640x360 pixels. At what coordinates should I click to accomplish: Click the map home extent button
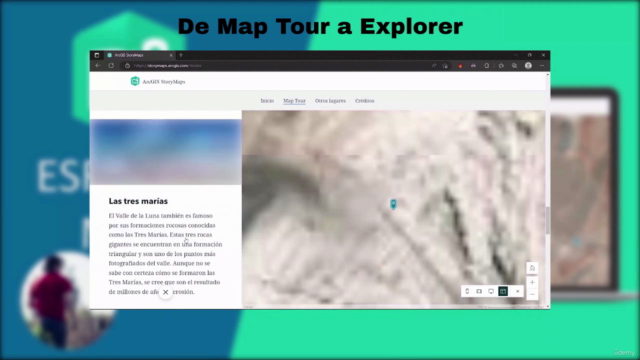point(532,268)
